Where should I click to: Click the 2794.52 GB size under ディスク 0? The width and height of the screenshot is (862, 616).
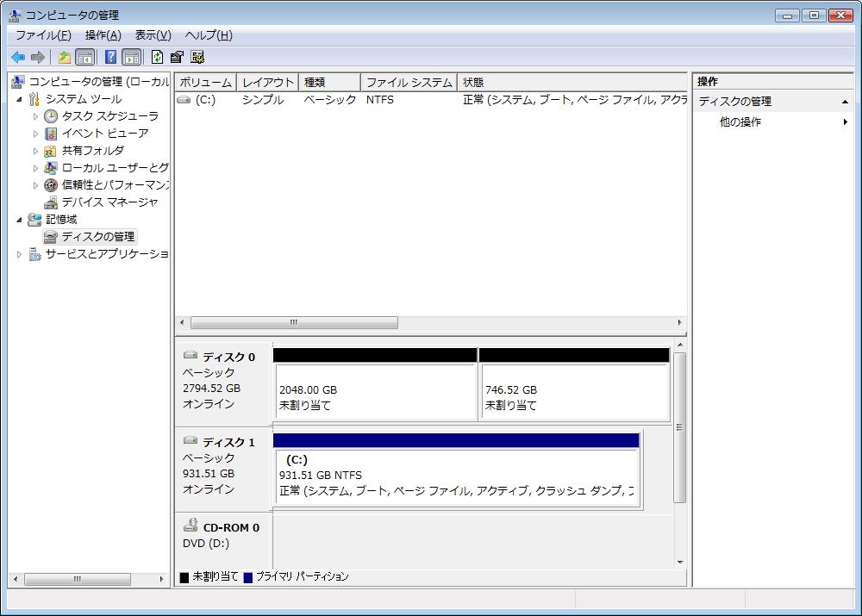[212, 389]
